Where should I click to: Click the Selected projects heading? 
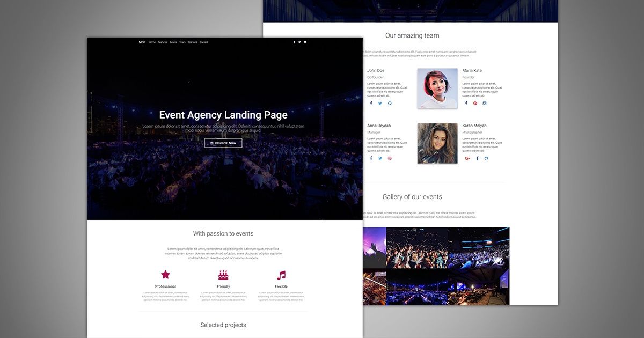(223, 325)
